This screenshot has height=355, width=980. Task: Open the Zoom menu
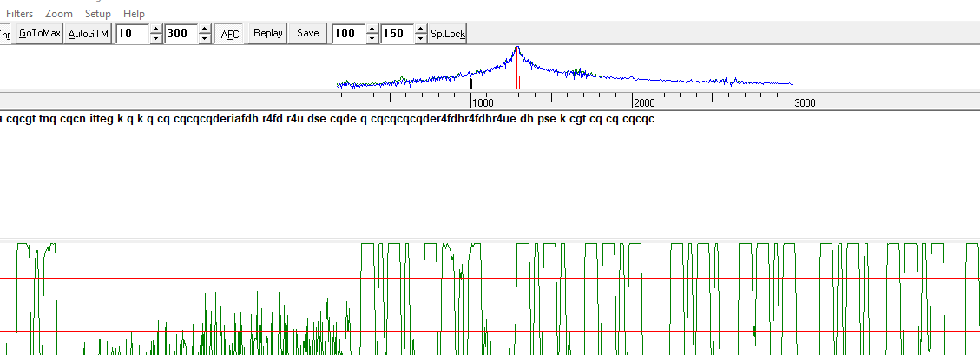coord(59,13)
